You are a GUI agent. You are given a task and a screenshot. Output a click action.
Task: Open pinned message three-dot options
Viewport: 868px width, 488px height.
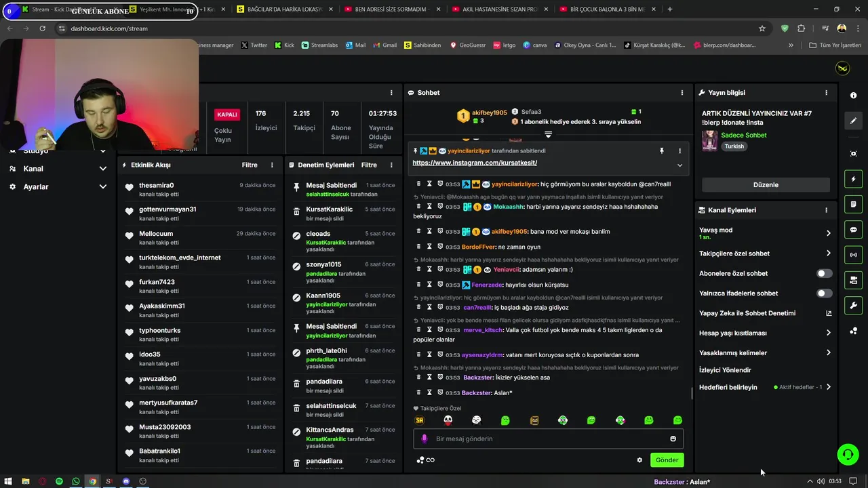679,150
